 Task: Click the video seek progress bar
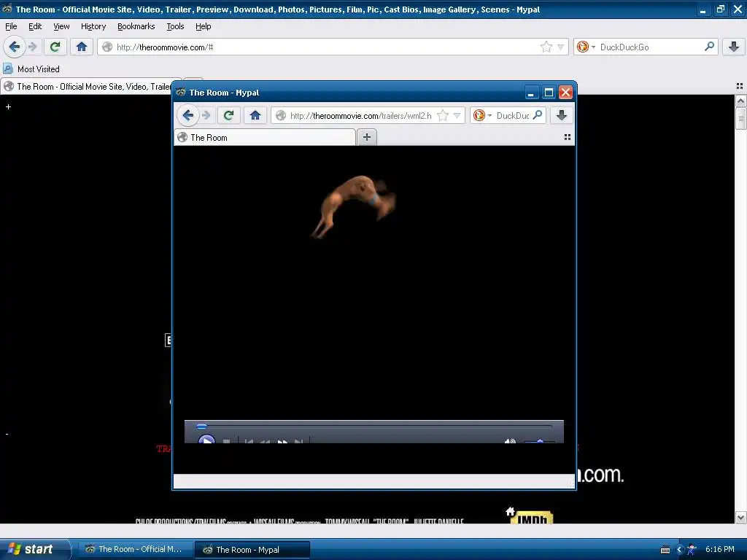click(x=374, y=426)
